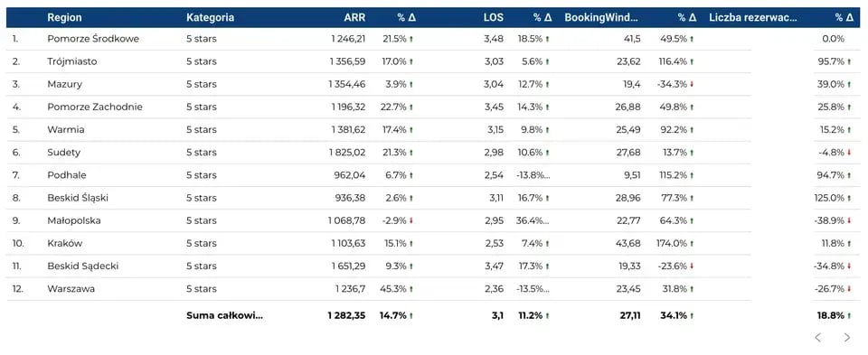
Task: Sort by Liczba rezerwac... column header
Action: click(753, 17)
